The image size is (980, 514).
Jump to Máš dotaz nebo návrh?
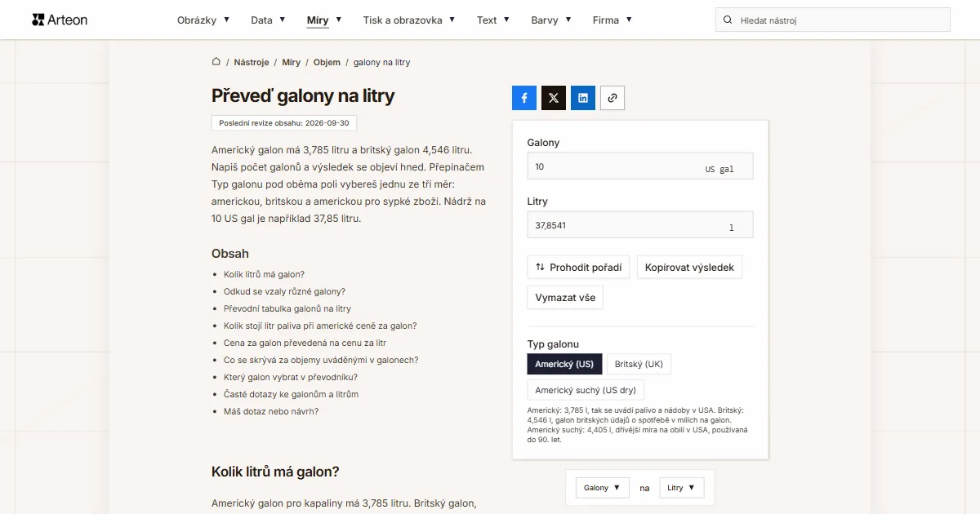(271, 411)
